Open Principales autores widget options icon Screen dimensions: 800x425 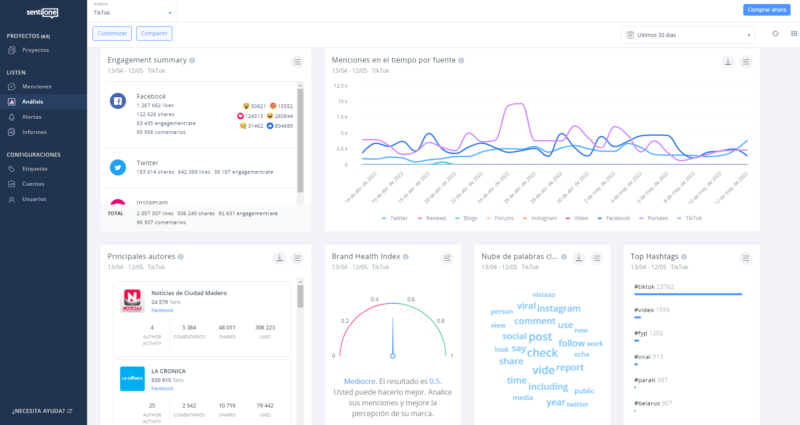(297, 259)
